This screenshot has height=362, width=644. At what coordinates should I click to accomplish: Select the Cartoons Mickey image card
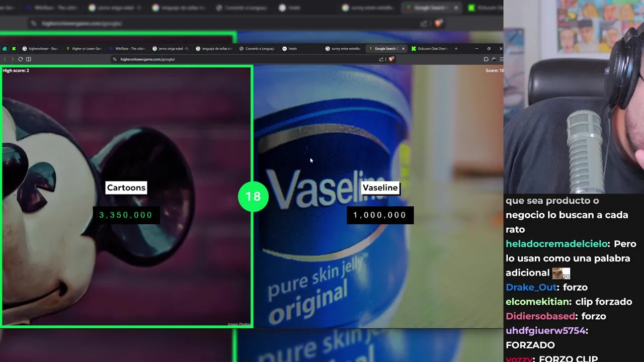[x=126, y=197]
